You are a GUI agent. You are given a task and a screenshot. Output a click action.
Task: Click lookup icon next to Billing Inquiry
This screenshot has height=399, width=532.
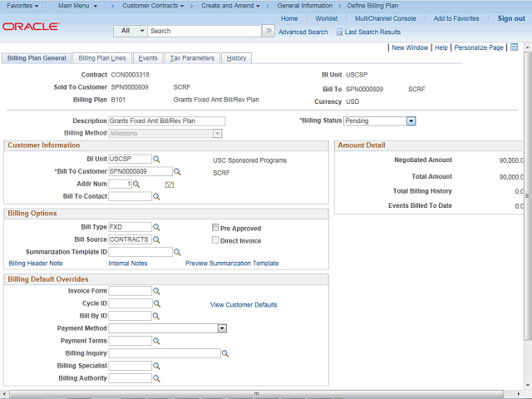[224, 353]
